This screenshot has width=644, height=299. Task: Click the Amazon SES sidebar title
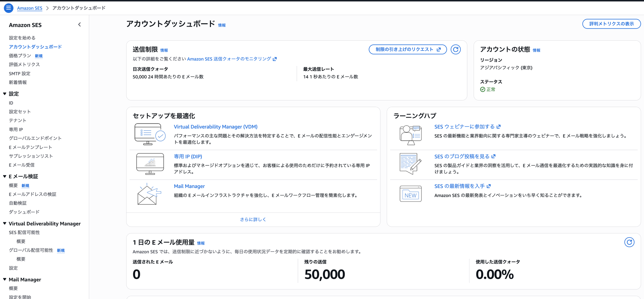click(x=25, y=25)
